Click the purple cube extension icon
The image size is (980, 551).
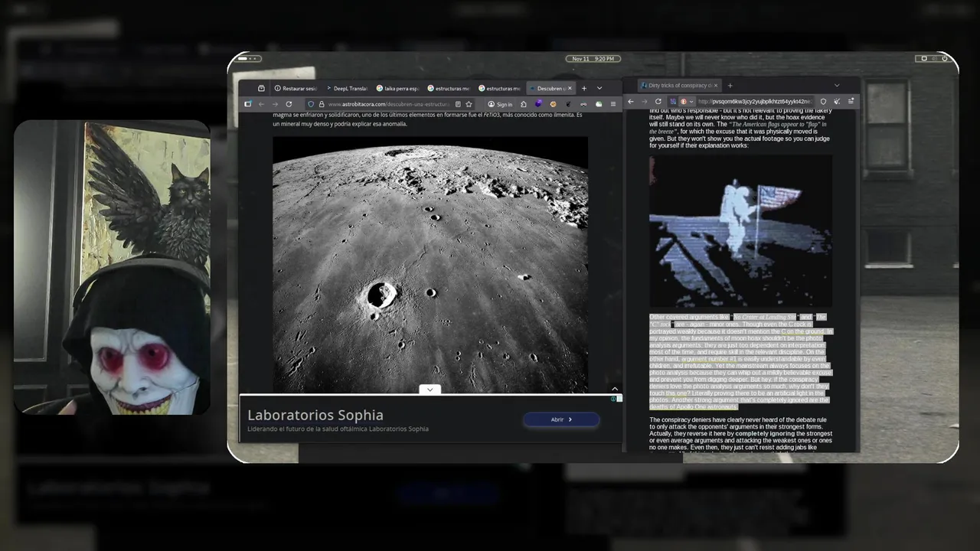click(x=538, y=103)
